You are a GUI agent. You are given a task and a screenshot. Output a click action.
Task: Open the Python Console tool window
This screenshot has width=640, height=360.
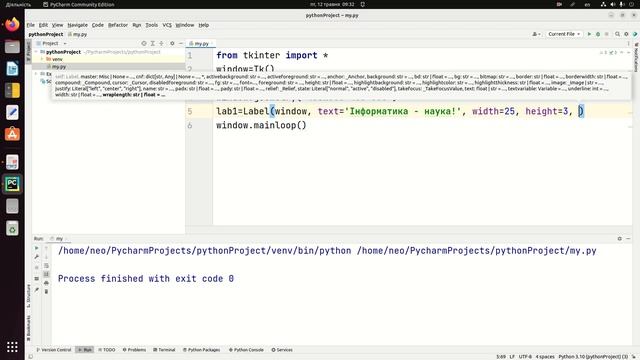coord(246,350)
